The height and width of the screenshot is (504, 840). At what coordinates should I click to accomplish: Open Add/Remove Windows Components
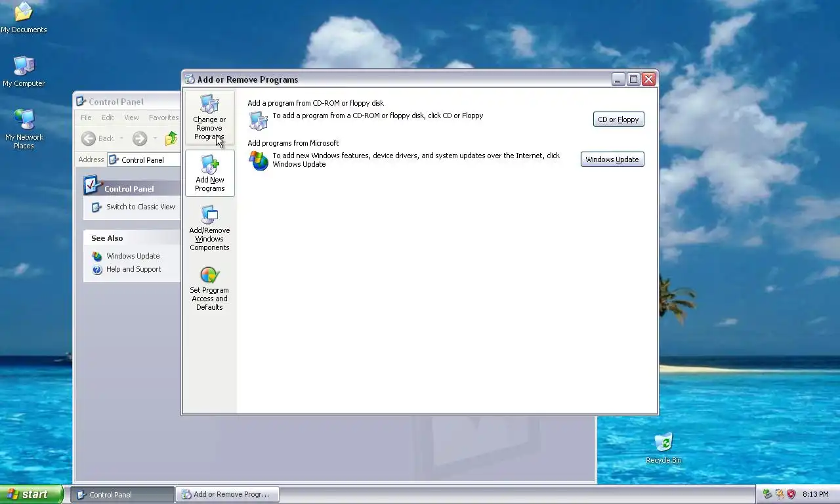tap(209, 228)
